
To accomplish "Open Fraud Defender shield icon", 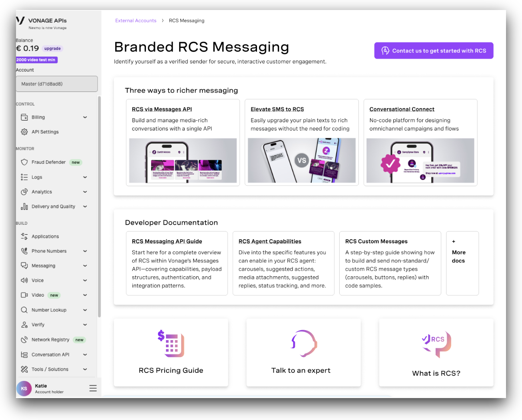I will point(24,162).
